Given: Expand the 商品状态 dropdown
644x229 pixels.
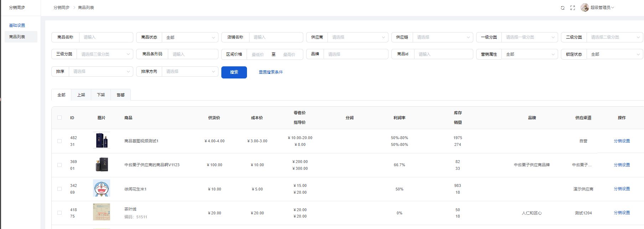Looking at the screenshot, I should [x=190, y=37].
